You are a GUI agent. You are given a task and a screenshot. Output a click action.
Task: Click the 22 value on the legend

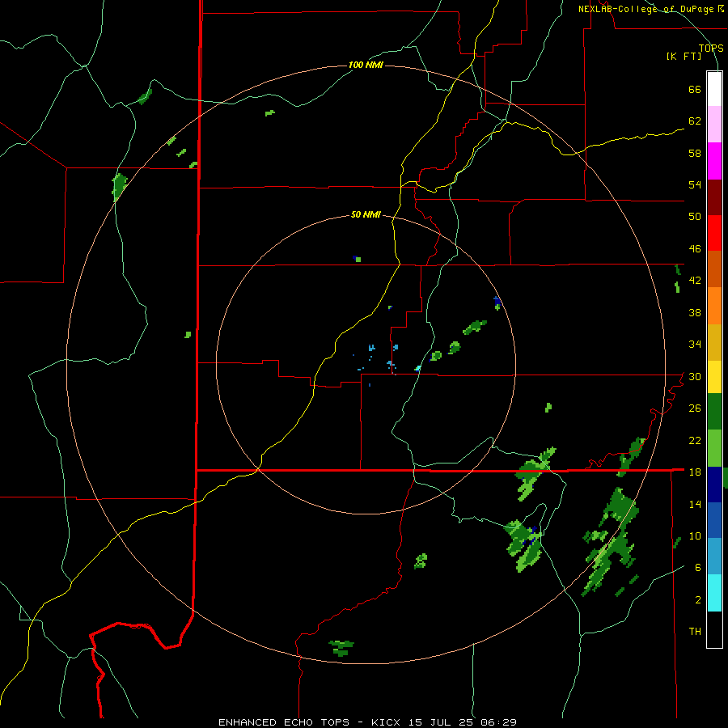click(x=695, y=441)
